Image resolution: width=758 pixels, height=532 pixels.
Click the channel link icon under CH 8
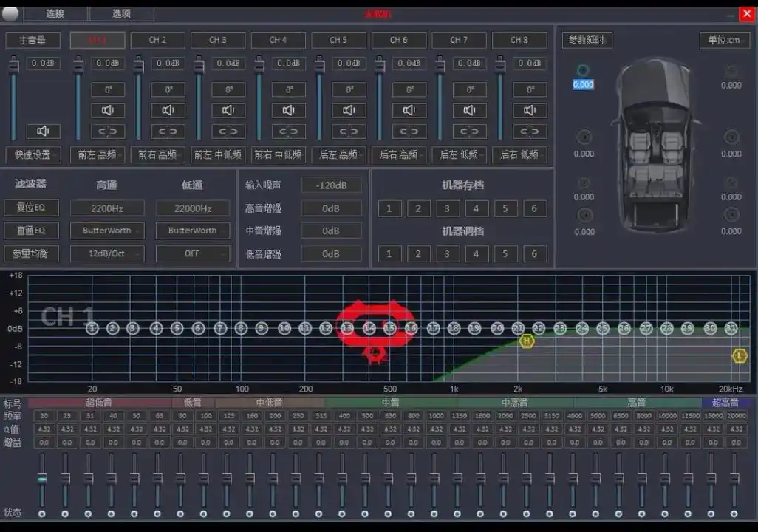click(529, 131)
